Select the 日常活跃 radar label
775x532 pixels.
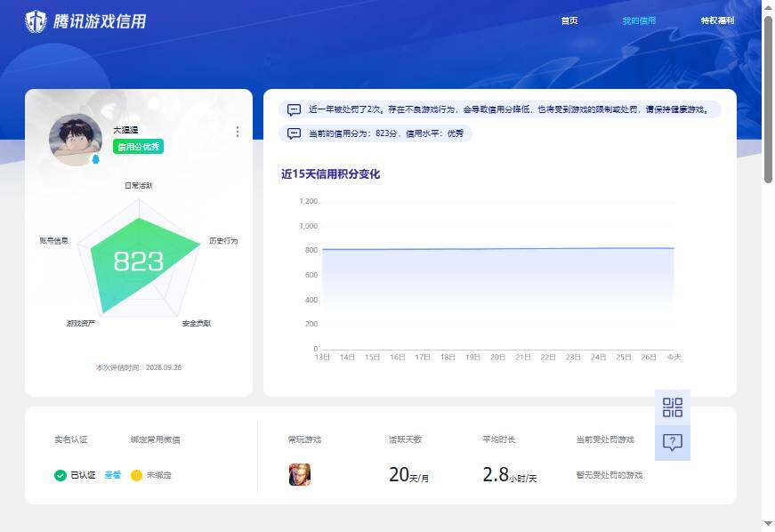coord(139,185)
